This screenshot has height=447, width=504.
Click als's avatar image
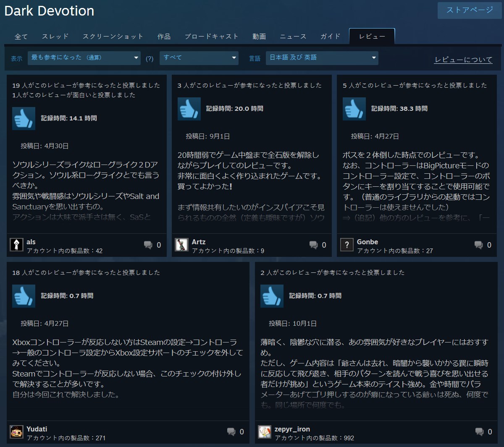pos(16,245)
